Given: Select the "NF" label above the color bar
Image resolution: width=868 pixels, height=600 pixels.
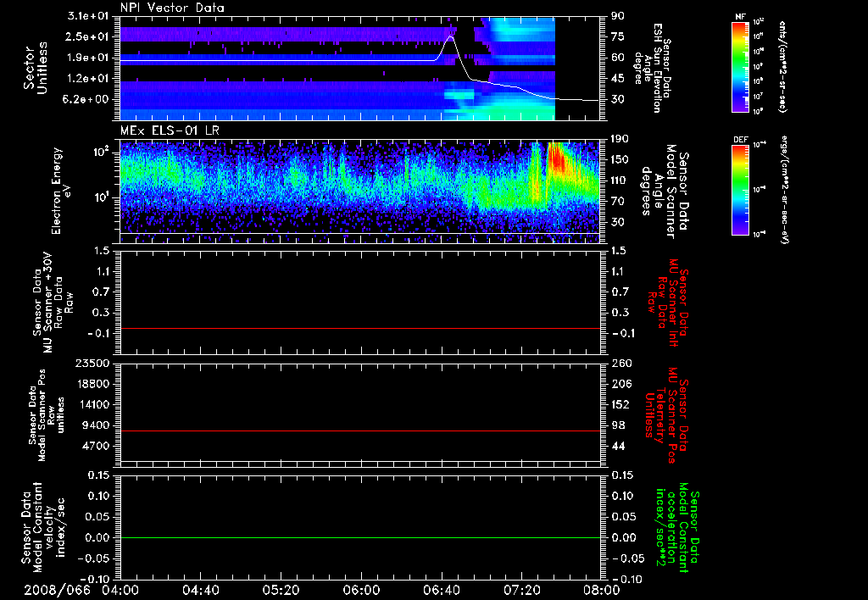Looking at the screenshot, I should [x=741, y=17].
